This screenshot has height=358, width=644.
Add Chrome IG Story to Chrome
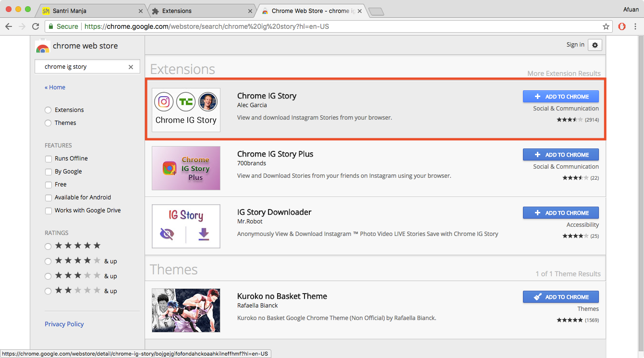pyautogui.click(x=561, y=97)
